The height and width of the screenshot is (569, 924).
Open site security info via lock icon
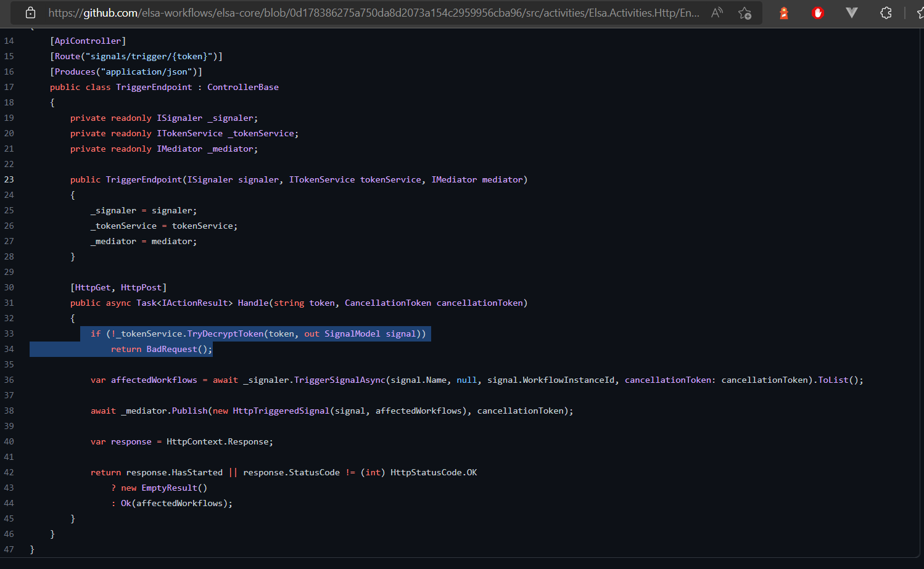click(x=30, y=12)
